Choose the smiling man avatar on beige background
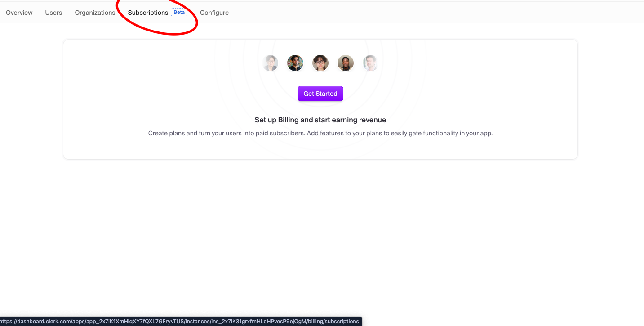This screenshot has width=644, height=326. (346, 63)
